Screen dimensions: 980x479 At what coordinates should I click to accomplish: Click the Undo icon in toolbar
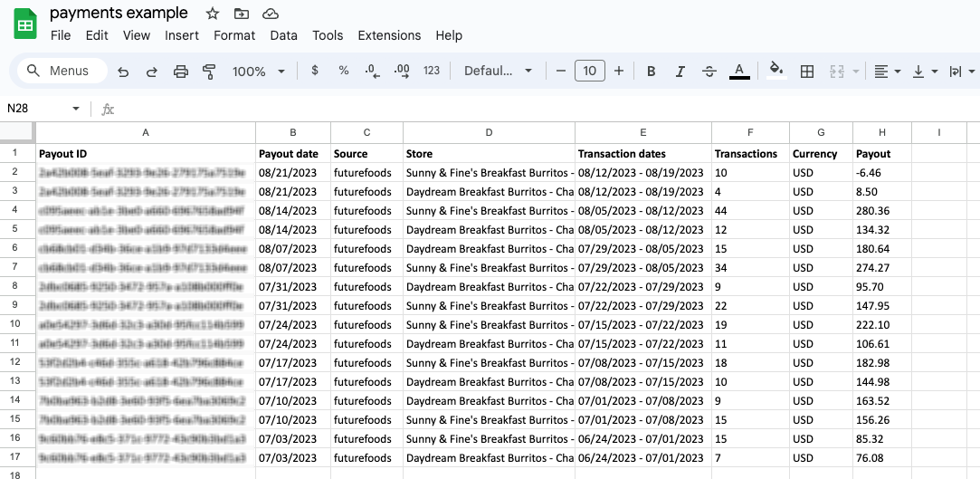(x=123, y=72)
